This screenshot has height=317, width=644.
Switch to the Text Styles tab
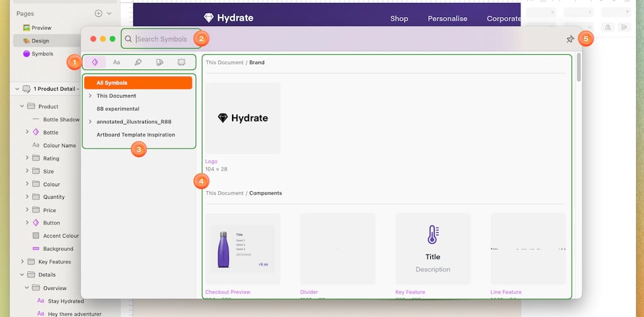116,62
